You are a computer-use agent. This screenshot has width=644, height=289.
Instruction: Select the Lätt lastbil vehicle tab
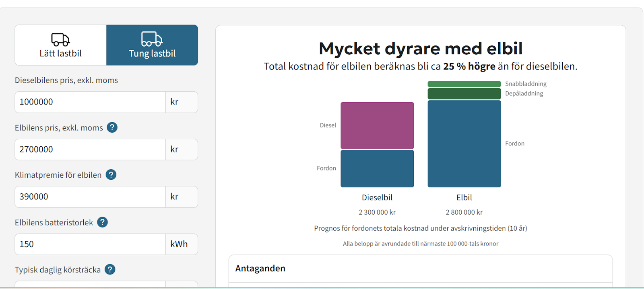pyautogui.click(x=60, y=45)
